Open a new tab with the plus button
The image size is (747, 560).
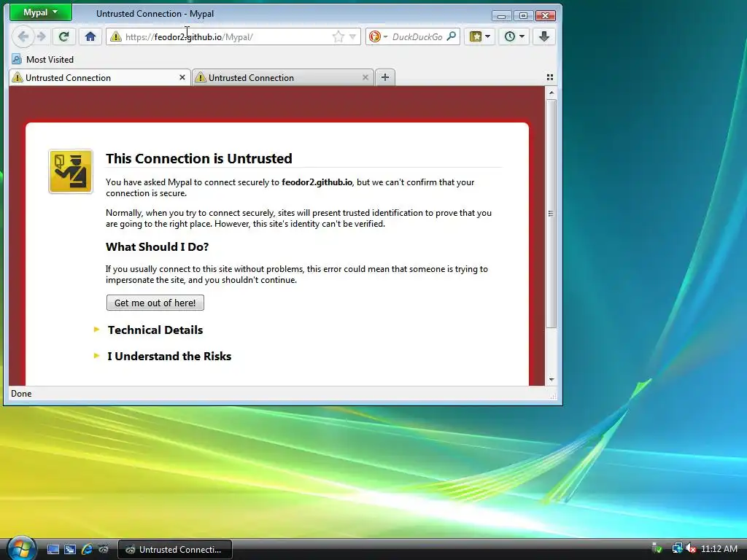click(385, 77)
